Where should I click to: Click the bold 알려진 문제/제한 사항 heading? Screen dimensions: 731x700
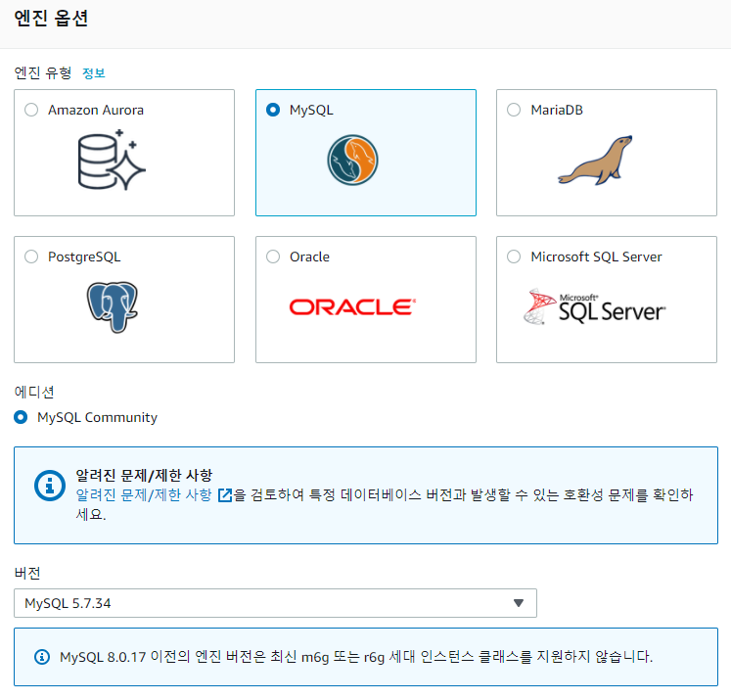(x=144, y=475)
